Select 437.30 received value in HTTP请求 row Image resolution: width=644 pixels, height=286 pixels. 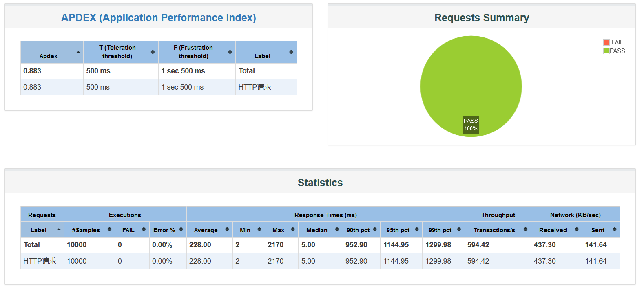[x=545, y=261]
